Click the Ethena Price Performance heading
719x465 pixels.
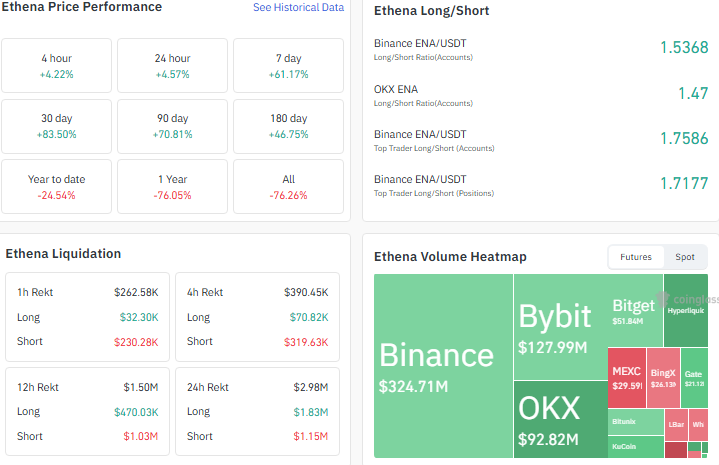point(82,7)
